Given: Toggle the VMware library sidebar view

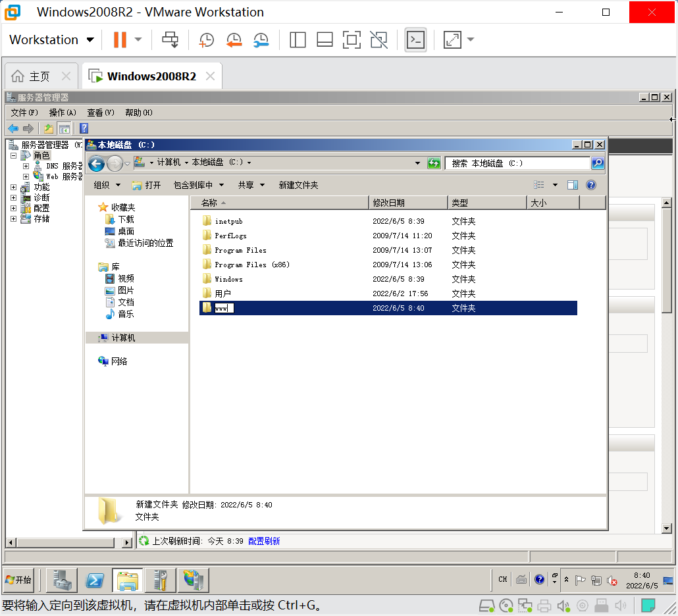Looking at the screenshot, I should tap(298, 39).
